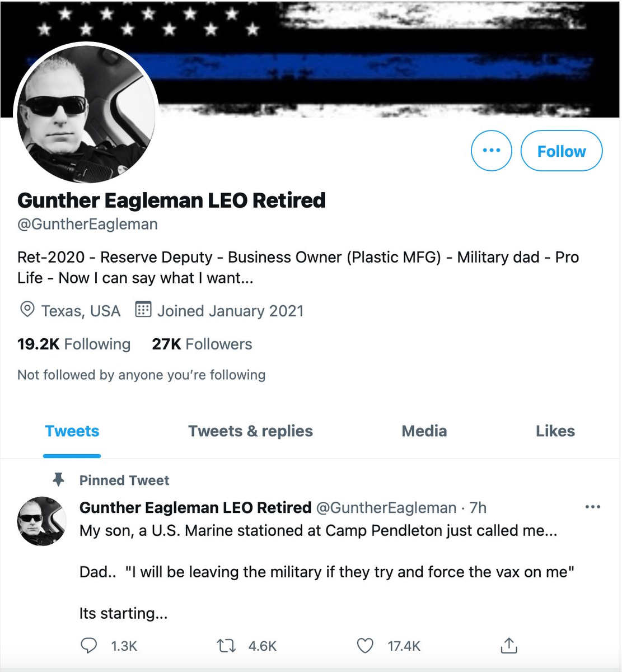622x672 pixels.
Task: Like the pinned tweet with the heart icon
Action: [x=365, y=646]
